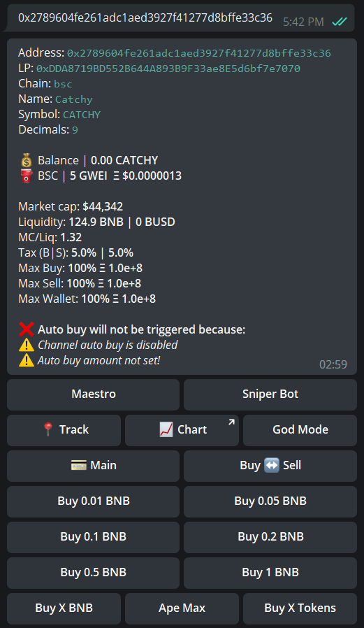Enable God Mode
The height and width of the screenshot is (628, 364).
[300, 430]
